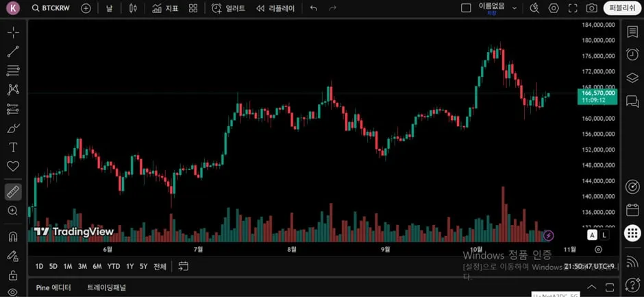Viewport: 644px width, 297px height.
Task: Open the Pine 에디터 tab
Action: click(53, 287)
